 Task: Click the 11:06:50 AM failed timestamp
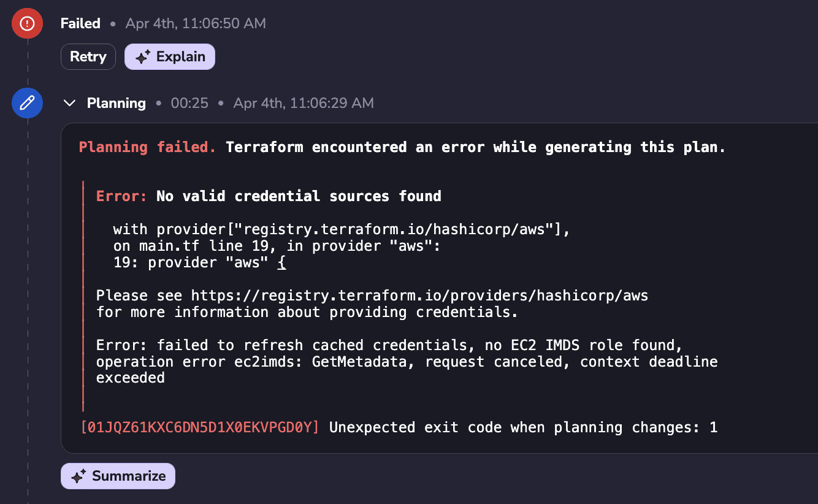click(196, 23)
